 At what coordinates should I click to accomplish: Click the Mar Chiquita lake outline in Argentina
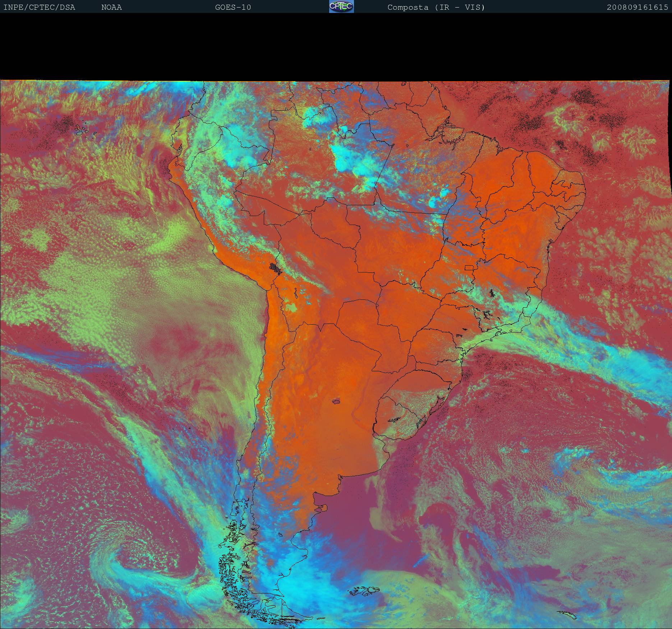[336, 401]
